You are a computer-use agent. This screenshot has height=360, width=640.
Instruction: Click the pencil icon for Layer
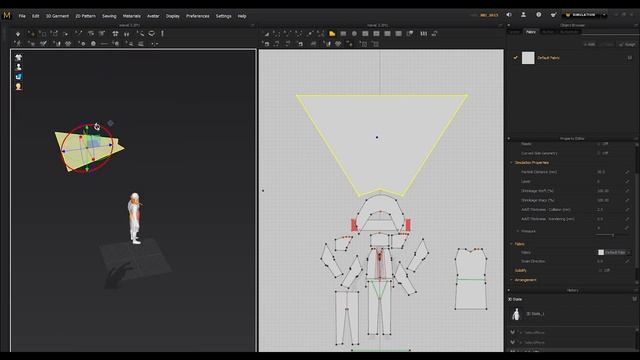coord(627,181)
